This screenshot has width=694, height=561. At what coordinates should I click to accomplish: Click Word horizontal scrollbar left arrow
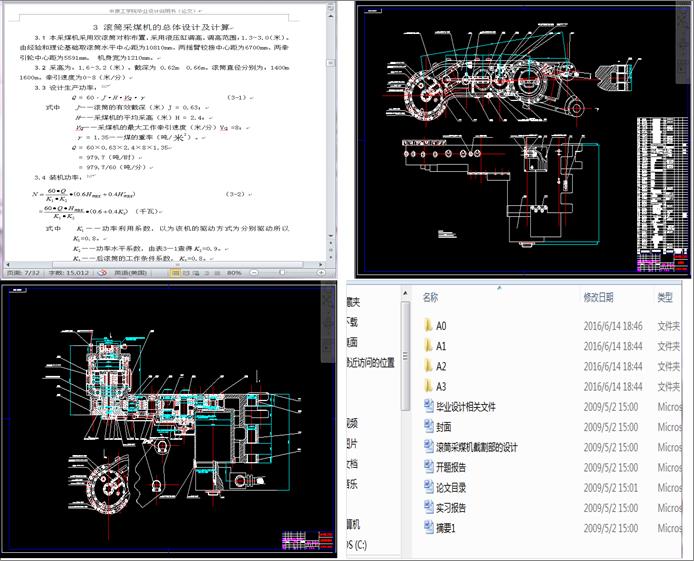(x=8, y=265)
